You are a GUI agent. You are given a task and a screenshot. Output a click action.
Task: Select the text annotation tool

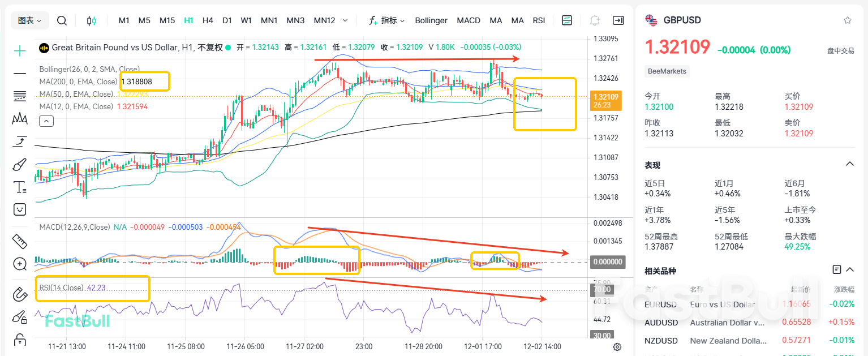tap(19, 187)
